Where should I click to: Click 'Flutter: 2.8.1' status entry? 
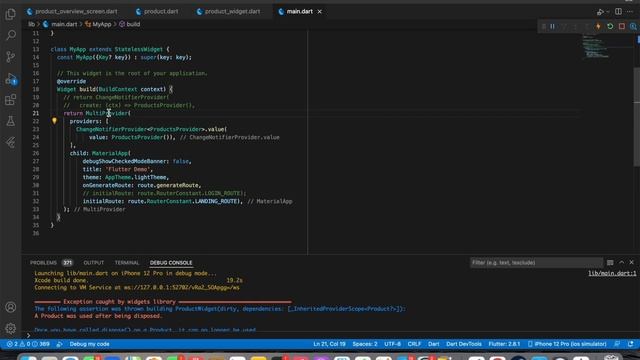(x=504, y=344)
